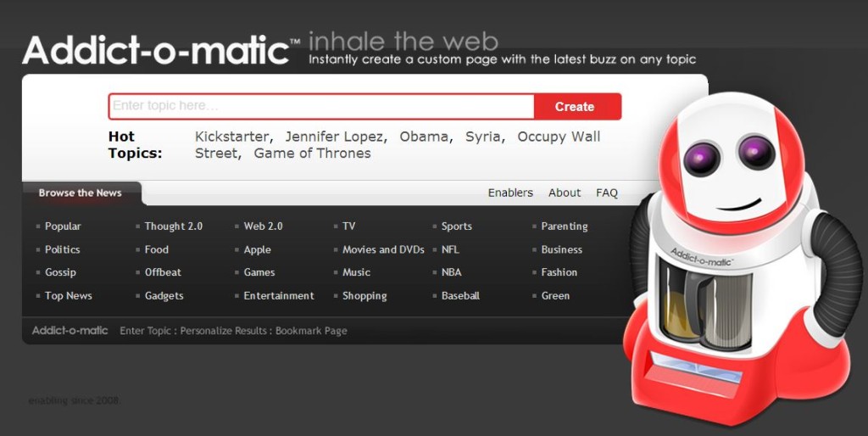Browse the Business news category

(x=562, y=249)
